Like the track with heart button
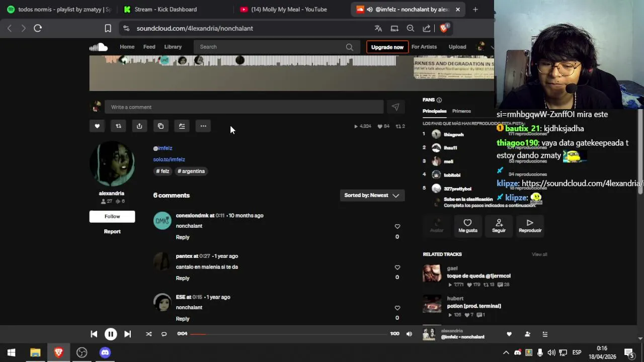The image size is (644, 362). [x=97, y=126]
